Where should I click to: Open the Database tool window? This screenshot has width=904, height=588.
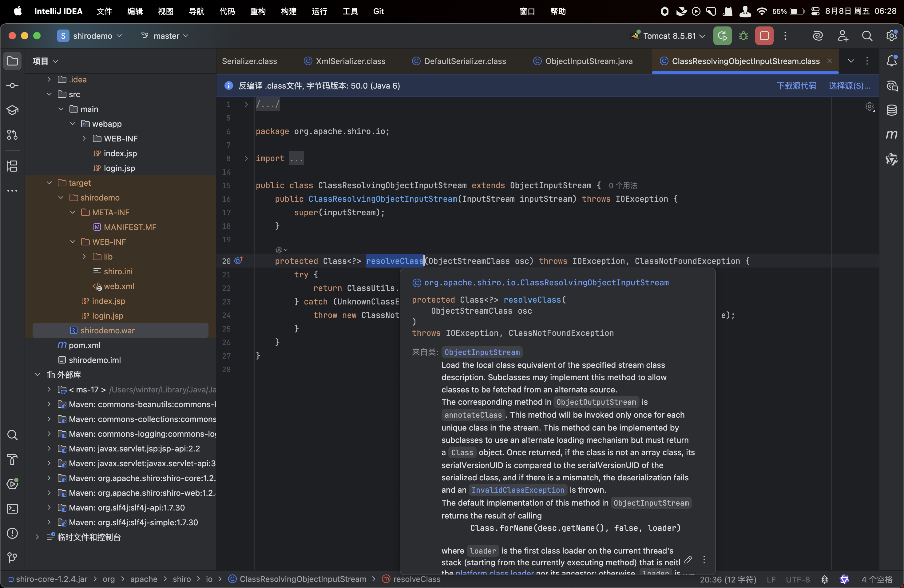pos(891,110)
